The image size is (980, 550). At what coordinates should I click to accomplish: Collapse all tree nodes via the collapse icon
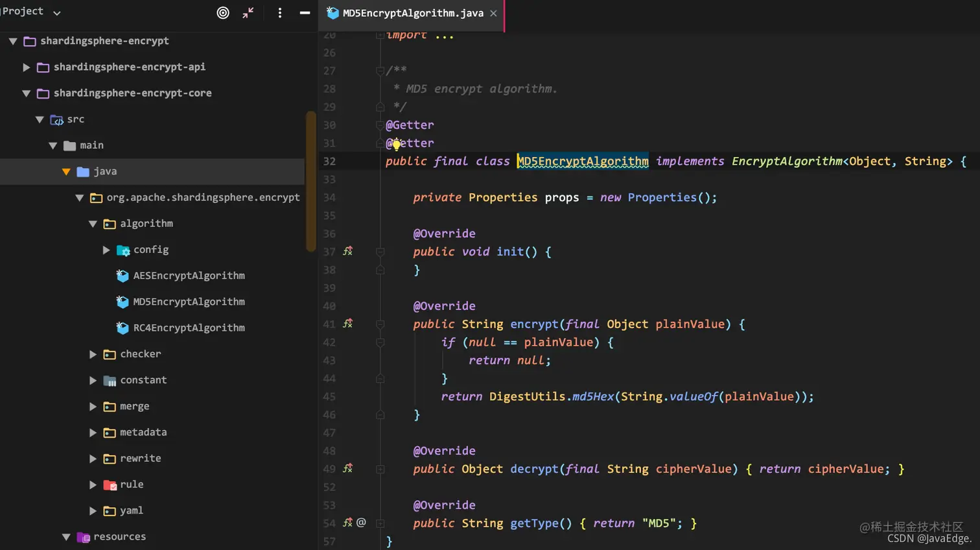tap(248, 13)
